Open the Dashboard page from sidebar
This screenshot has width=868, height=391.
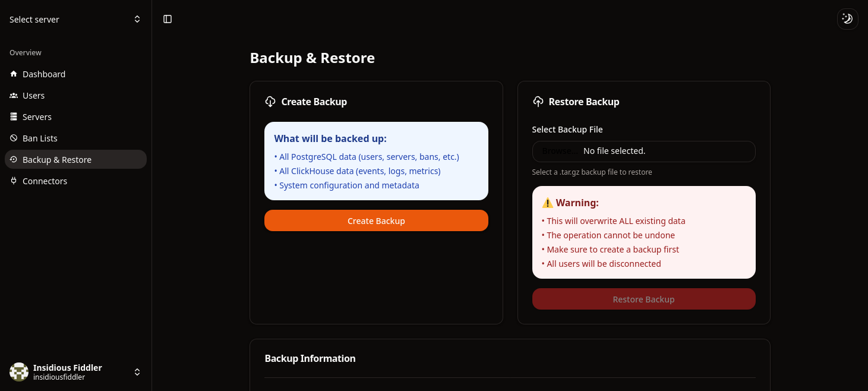(x=43, y=74)
